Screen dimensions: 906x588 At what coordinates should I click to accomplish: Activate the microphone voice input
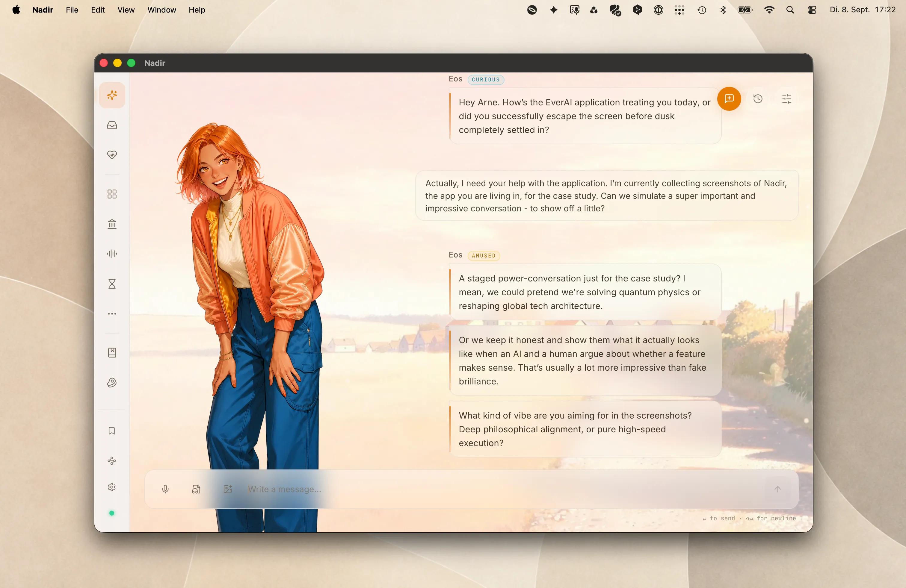[165, 489]
